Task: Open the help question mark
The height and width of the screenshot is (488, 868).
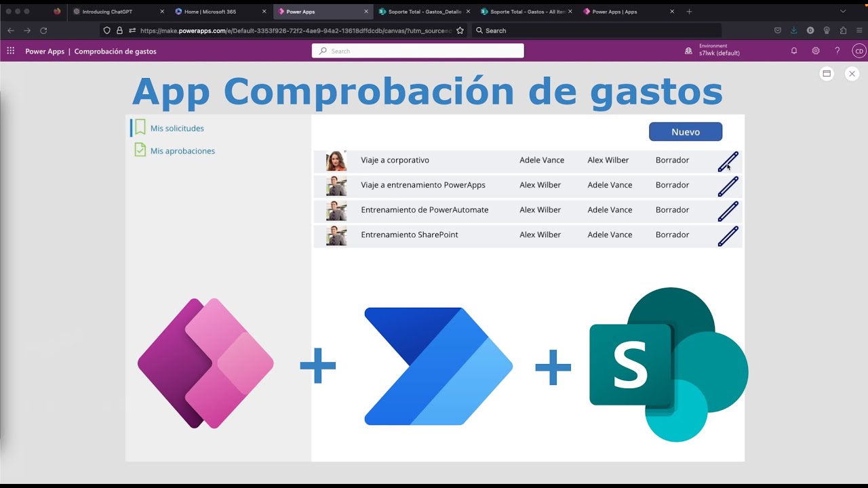Action: coord(837,51)
